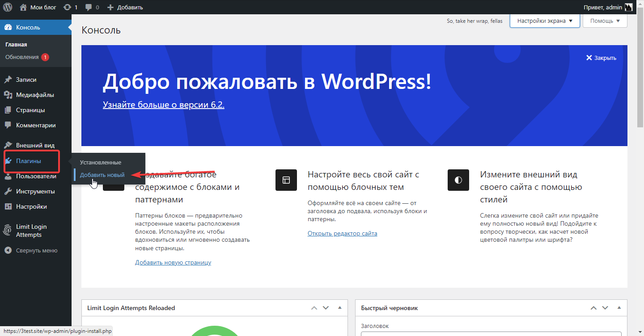This screenshot has width=644, height=336.
Task: Open the Плагины menu
Action: tap(29, 161)
